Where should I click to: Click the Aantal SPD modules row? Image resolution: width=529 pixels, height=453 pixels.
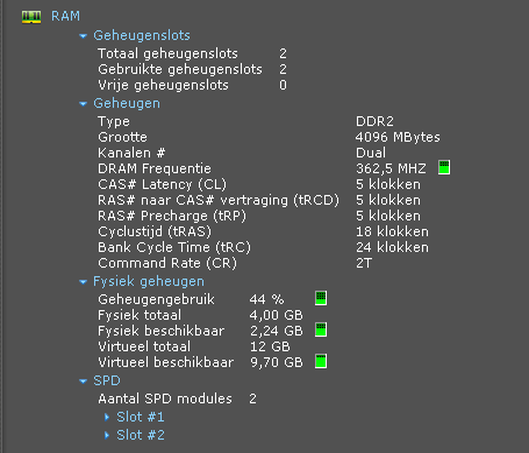(177, 399)
